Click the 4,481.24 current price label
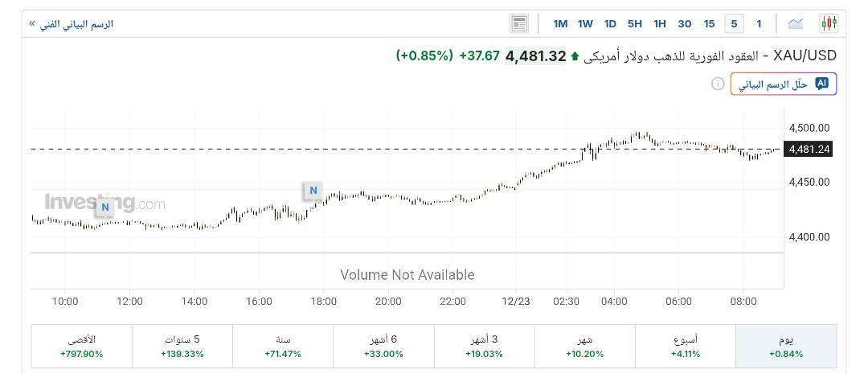868x374 pixels. [810, 149]
